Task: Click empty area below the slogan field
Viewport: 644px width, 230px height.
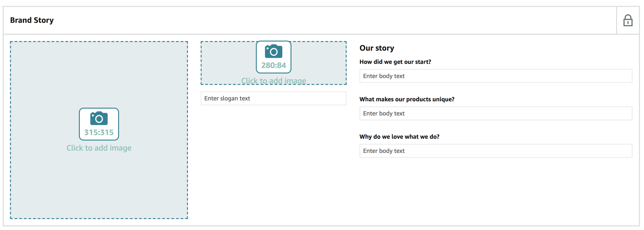Action: pos(274,162)
